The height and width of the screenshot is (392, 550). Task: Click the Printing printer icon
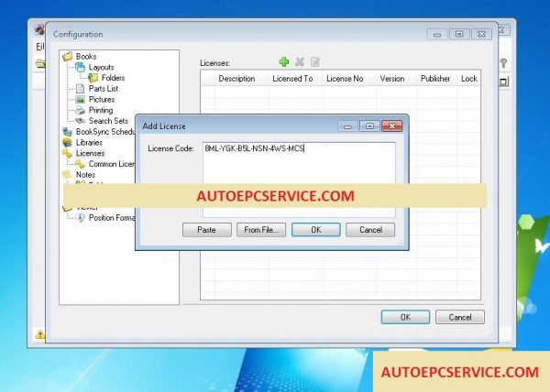pyautogui.click(x=80, y=110)
